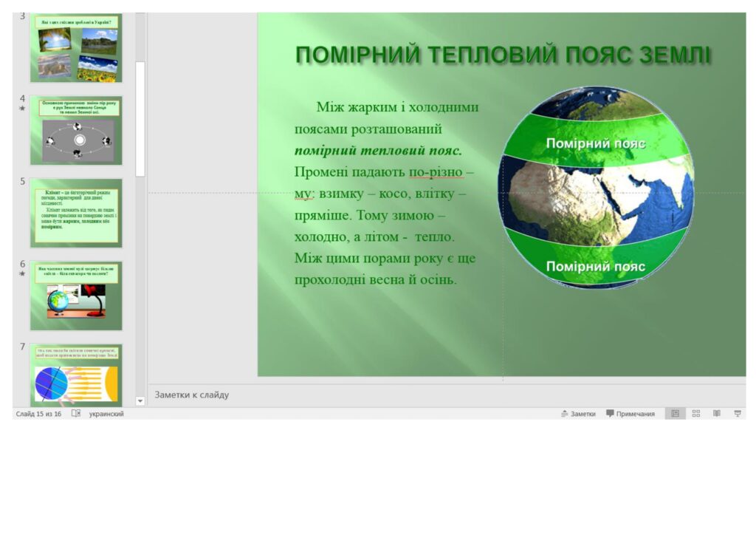756x535 pixels.
Task: Select slide 3 thumbnail with four photos
Action: (76, 47)
